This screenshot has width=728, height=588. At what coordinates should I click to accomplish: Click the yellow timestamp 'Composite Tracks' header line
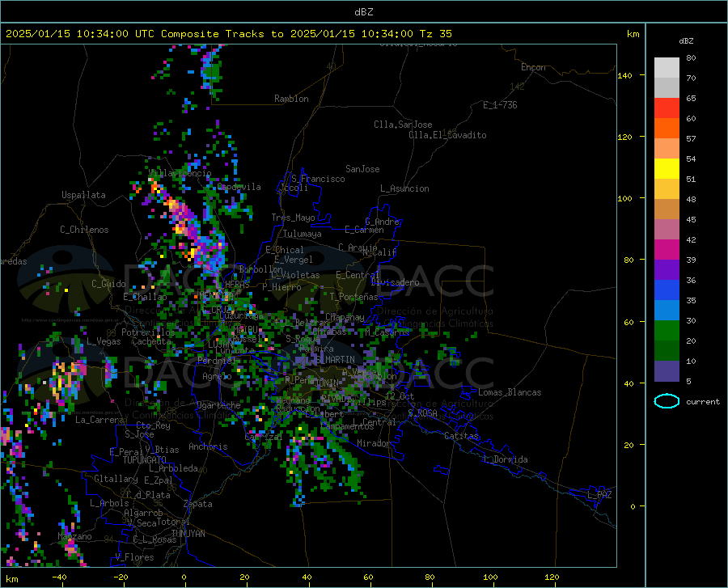[x=228, y=34]
